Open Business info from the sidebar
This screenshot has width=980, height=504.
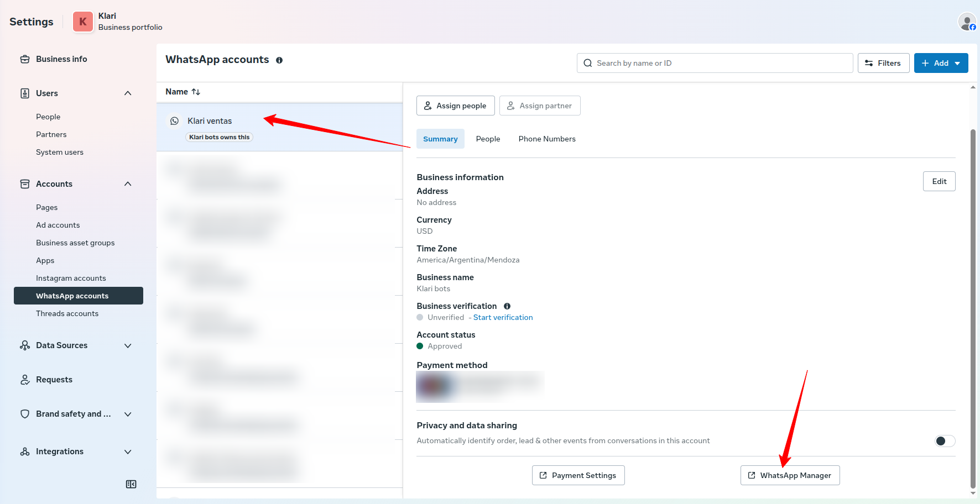click(x=61, y=59)
